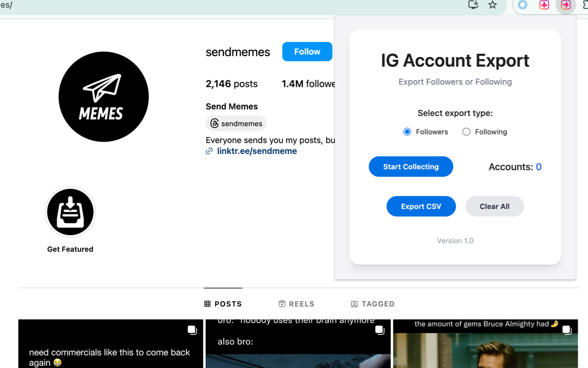Switch to the REELS tab
This screenshot has width=588, height=368.
click(296, 304)
